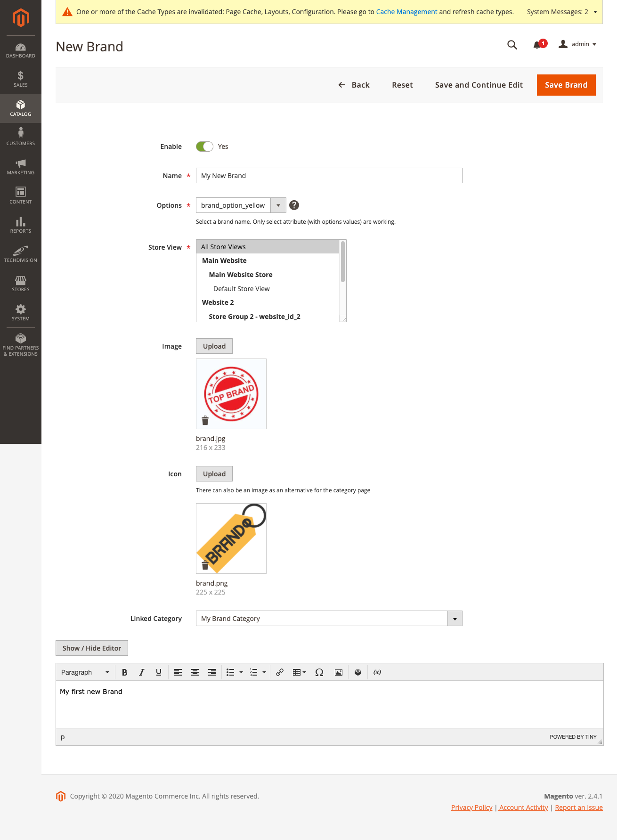Open the Marketing menu
The height and width of the screenshot is (840, 617).
click(x=21, y=167)
